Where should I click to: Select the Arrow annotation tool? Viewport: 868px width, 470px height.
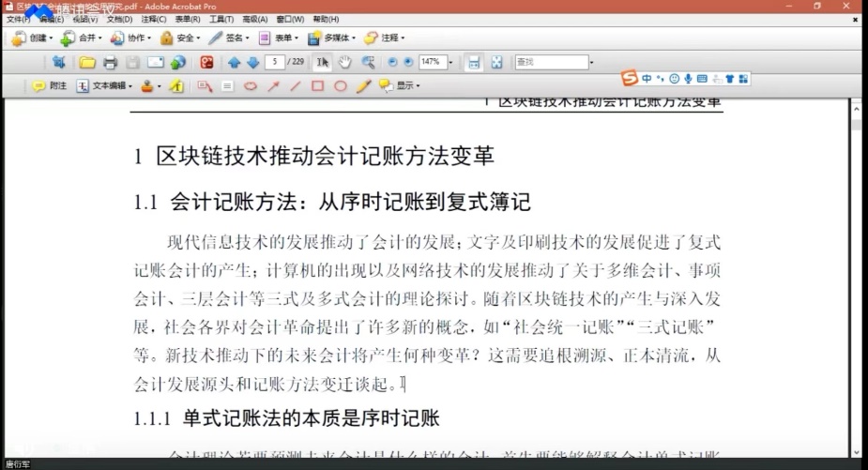pyautogui.click(x=273, y=86)
